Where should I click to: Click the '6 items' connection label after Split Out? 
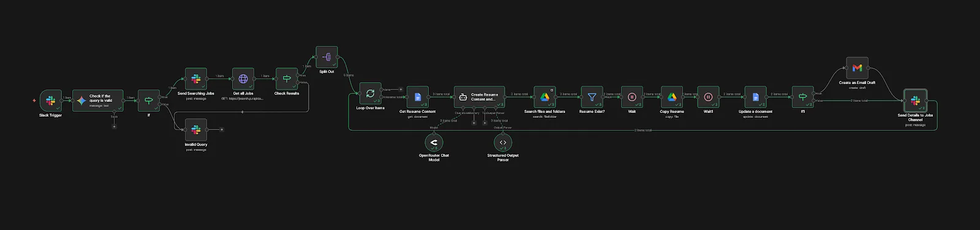point(348,75)
